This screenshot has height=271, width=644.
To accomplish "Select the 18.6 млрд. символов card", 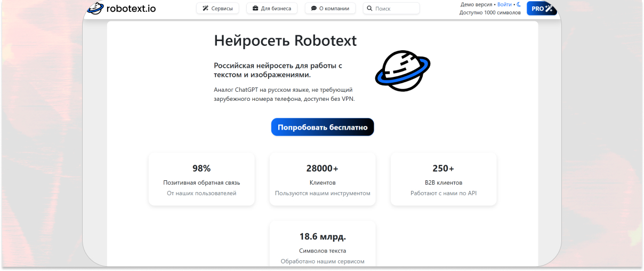I will [x=323, y=244].
